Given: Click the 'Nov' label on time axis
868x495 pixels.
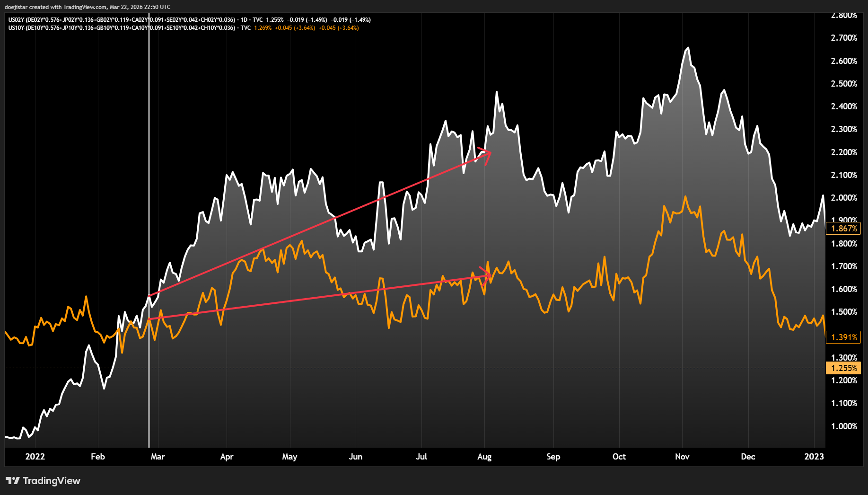Looking at the screenshot, I should click(682, 457).
